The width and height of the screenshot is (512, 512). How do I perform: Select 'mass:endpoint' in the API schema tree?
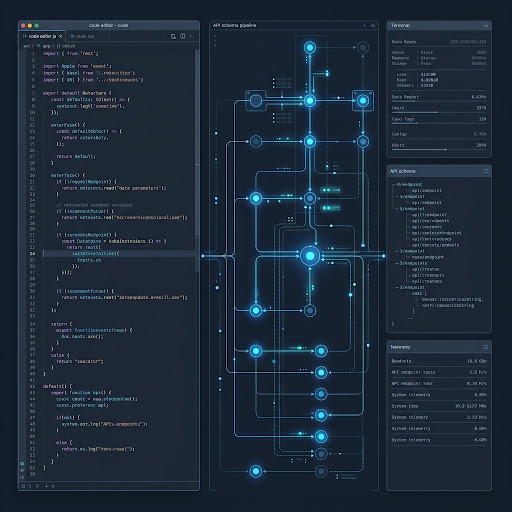(428, 257)
